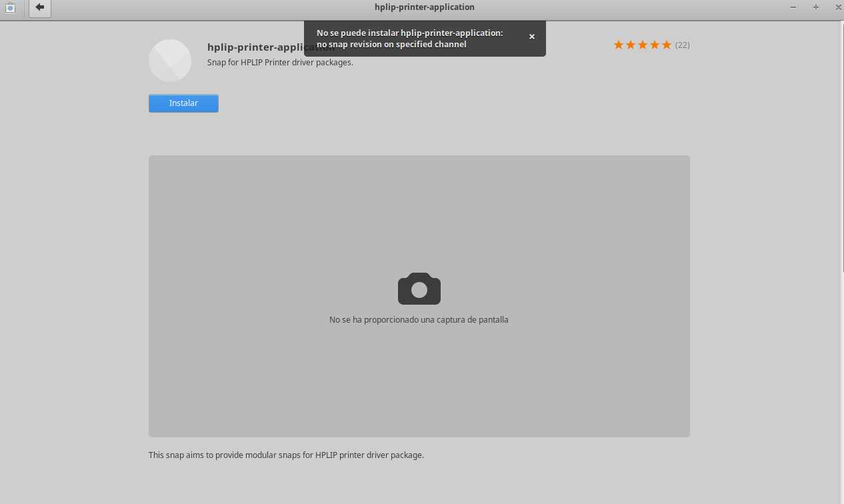Viewport: 844px width, 504px height.
Task: Click 'No se ha proporcionado una captura' text
Action: [x=419, y=320]
